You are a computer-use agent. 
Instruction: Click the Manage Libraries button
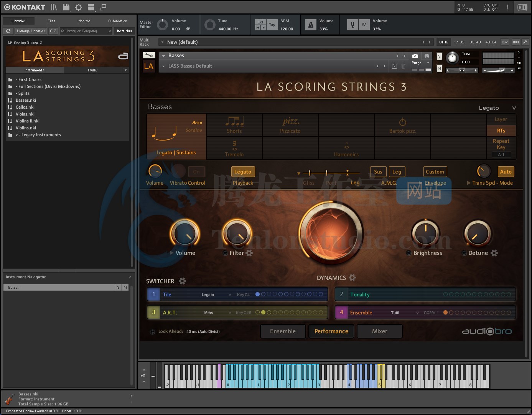coord(31,31)
